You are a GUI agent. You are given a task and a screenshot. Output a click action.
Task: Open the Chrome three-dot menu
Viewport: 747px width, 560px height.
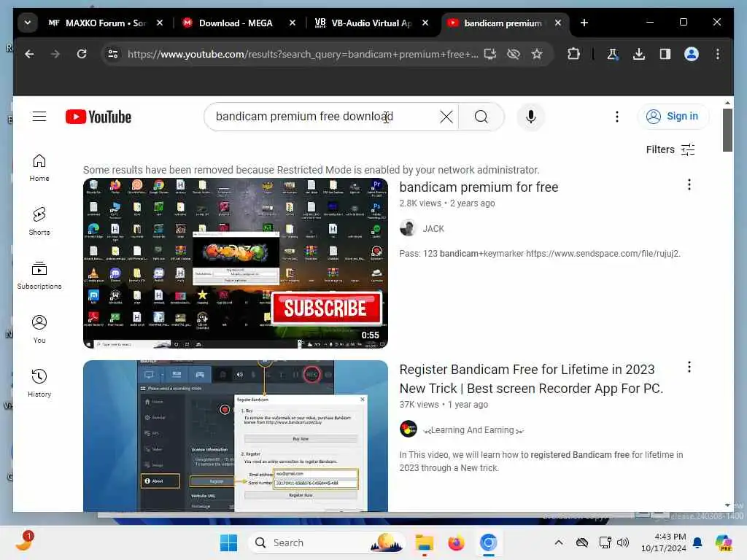click(x=718, y=54)
